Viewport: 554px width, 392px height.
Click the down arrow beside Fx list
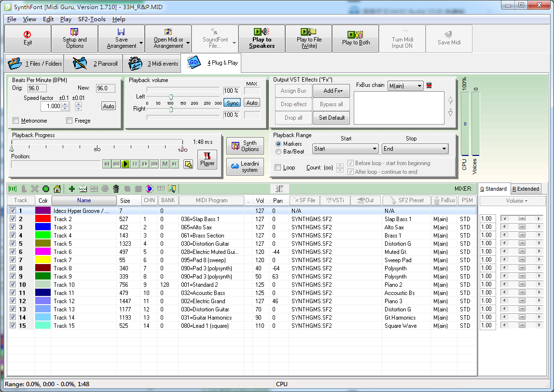point(450,113)
